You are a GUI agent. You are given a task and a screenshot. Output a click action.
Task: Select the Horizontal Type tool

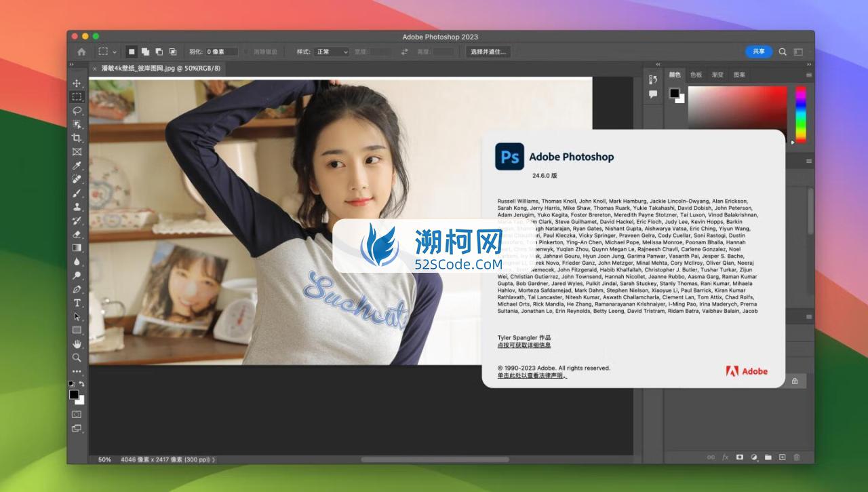coord(77,303)
